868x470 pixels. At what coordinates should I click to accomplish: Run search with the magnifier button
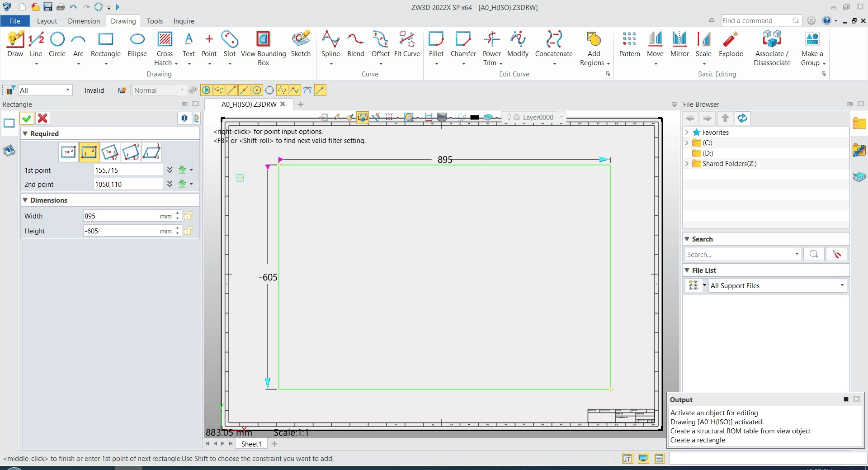click(x=814, y=254)
